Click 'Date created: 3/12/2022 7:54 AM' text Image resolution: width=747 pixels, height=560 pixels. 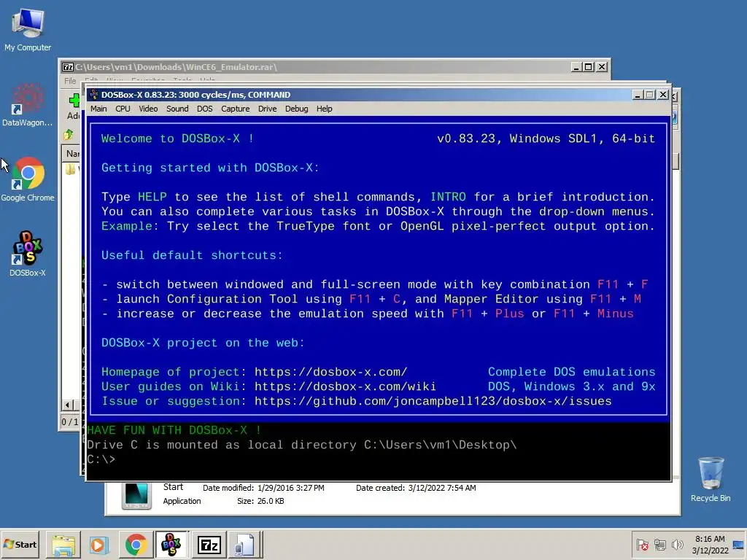(x=416, y=488)
